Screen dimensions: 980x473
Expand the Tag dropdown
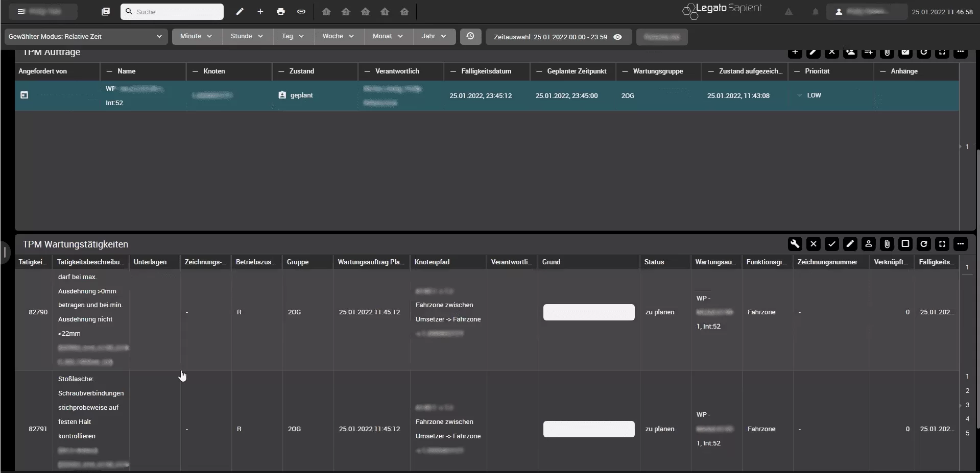click(293, 36)
